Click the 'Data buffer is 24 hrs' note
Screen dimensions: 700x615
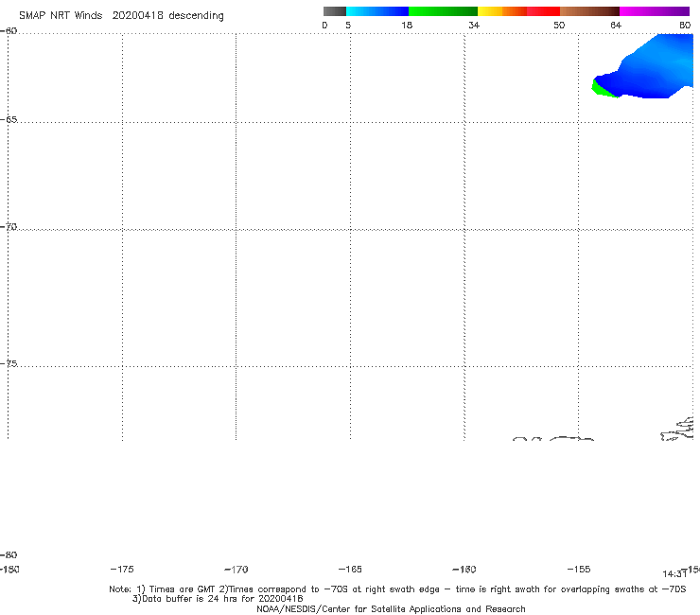218,599
